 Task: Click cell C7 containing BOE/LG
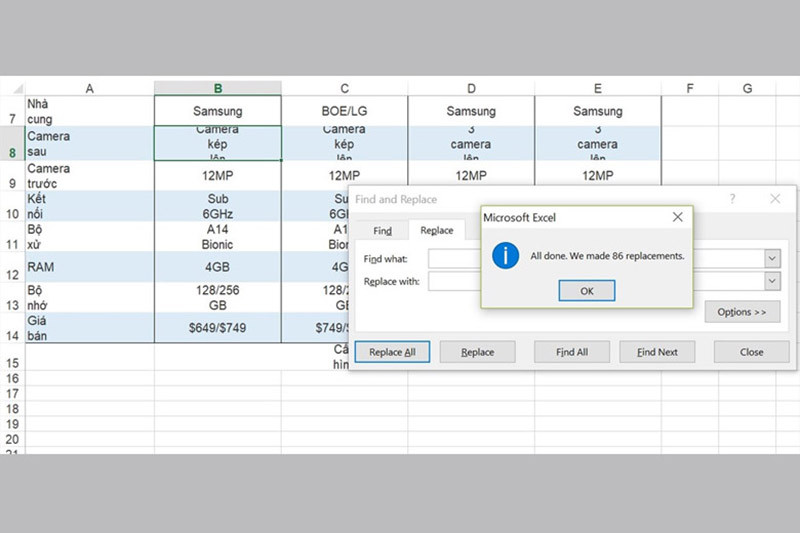tap(344, 111)
